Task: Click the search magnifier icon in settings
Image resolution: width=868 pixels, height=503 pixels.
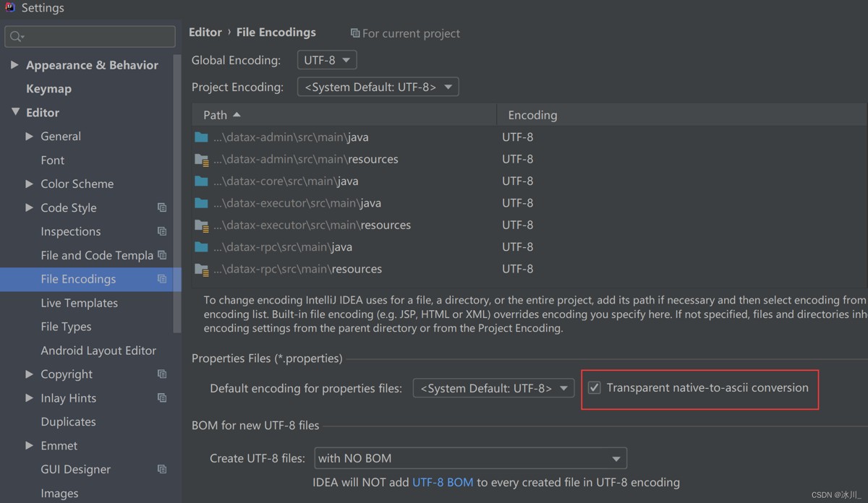Action: [x=17, y=36]
